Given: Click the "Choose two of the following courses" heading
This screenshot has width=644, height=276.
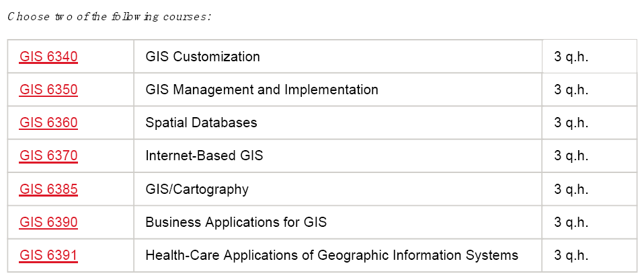Looking at the screenshot, I should tap(110, 16).
